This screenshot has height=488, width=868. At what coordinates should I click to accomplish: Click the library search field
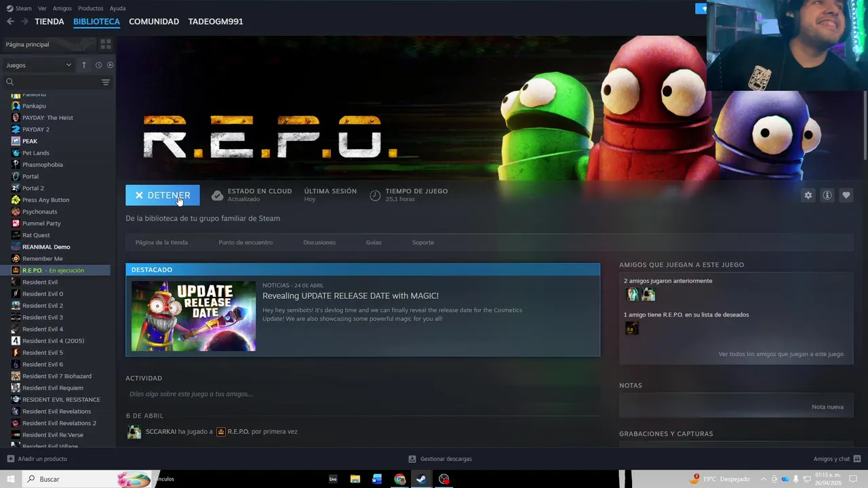[x=52, y=82]
